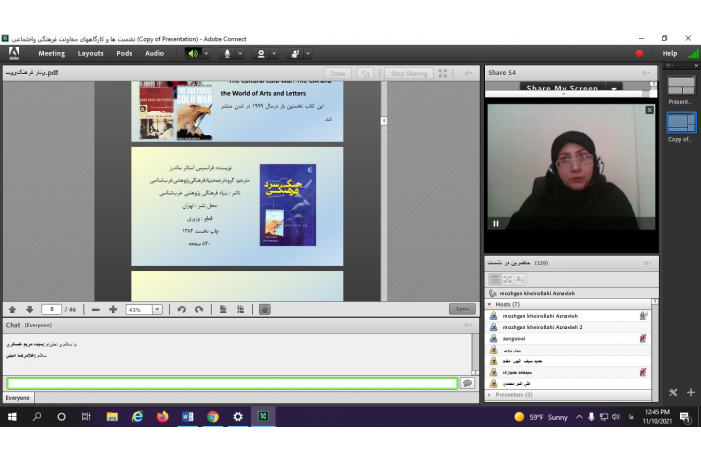Toggle full screen for the share pod
This screenshot has height=460, width=701.
pyautogui.click(x=443, y=73)
